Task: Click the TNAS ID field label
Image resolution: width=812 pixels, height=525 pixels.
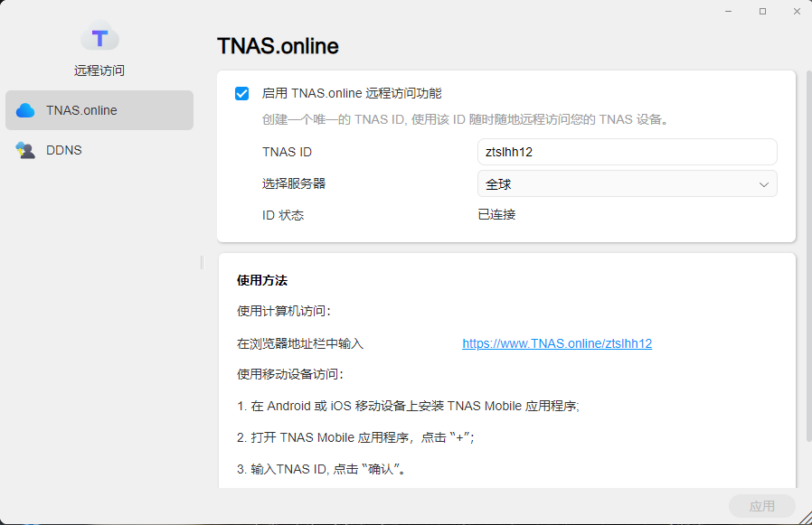Action: click(287, 152)
